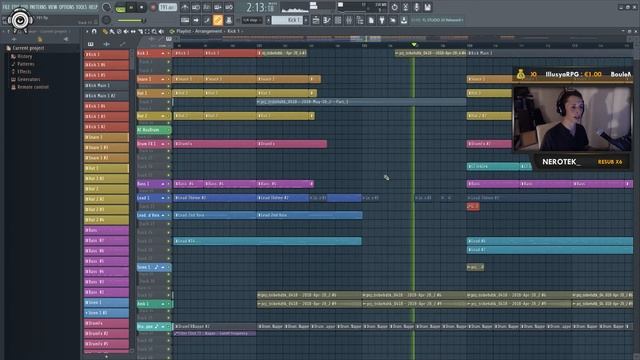Open the EDIT menu
This screenshot has height=360, width=640.
point(15,7)
